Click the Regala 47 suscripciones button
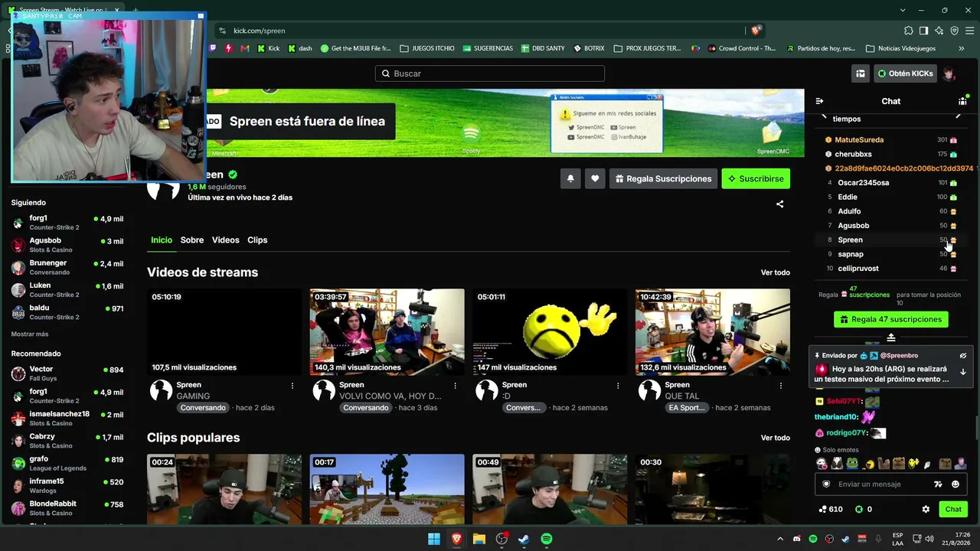The width and height of the screenshot is (980, 551). point(891,319)
